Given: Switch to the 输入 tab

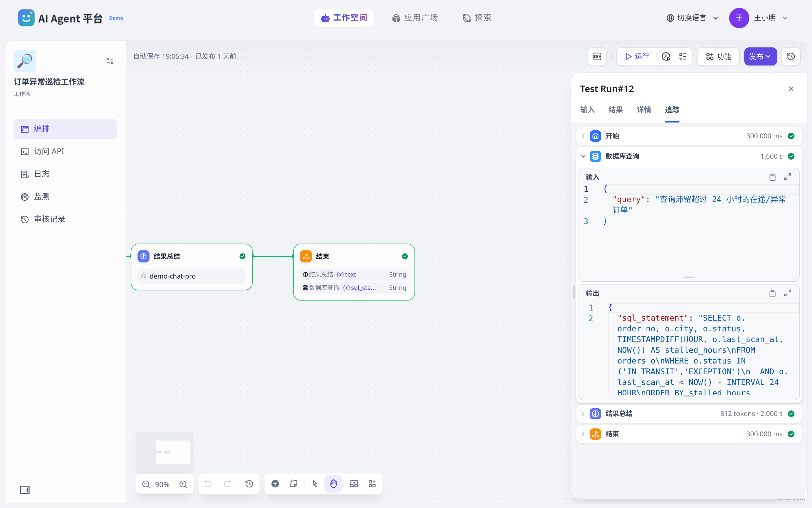Looking at the screenshot, I should tap(587, 110).
